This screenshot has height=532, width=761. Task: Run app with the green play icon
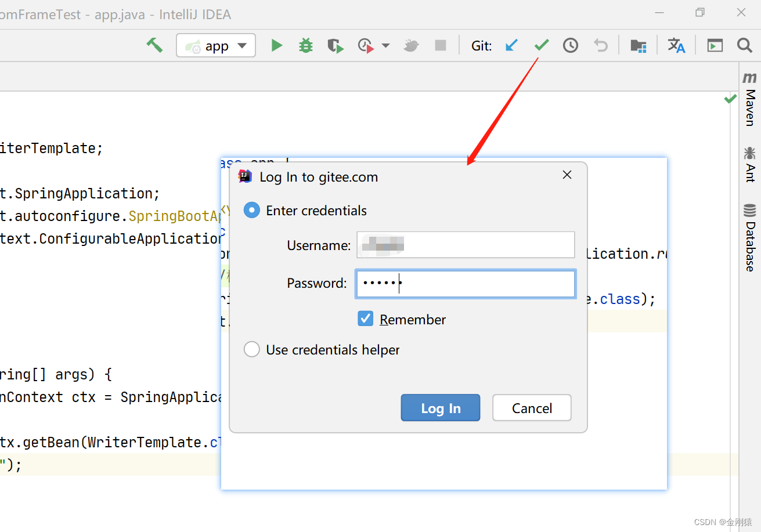277,45
